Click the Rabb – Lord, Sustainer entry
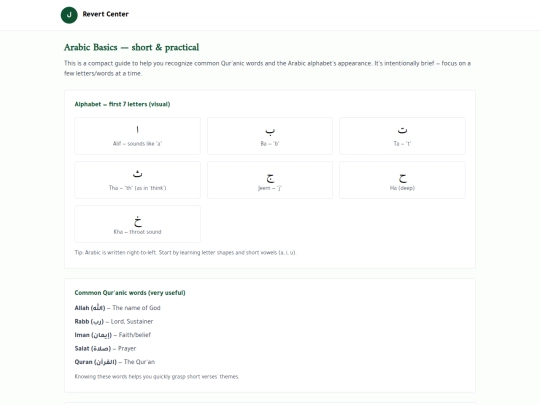This screenshot has height=405, width=540. (114, 321)
